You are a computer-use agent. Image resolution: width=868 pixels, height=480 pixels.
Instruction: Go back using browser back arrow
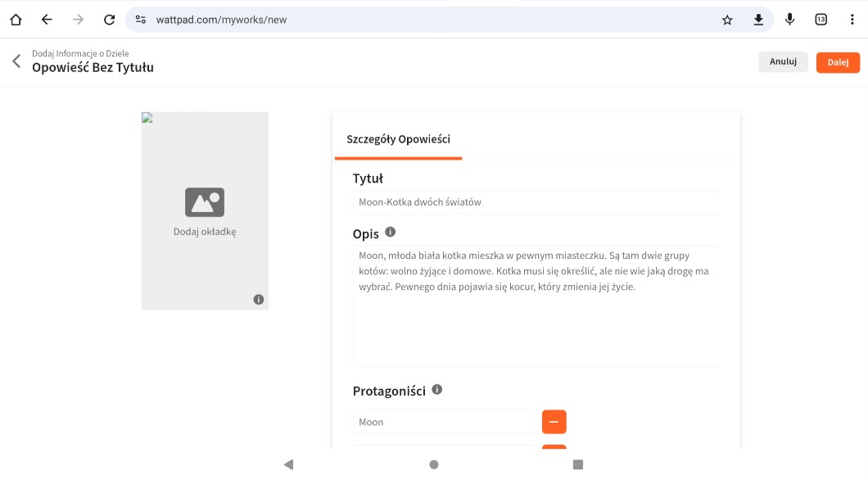click(x=47, y=20)
